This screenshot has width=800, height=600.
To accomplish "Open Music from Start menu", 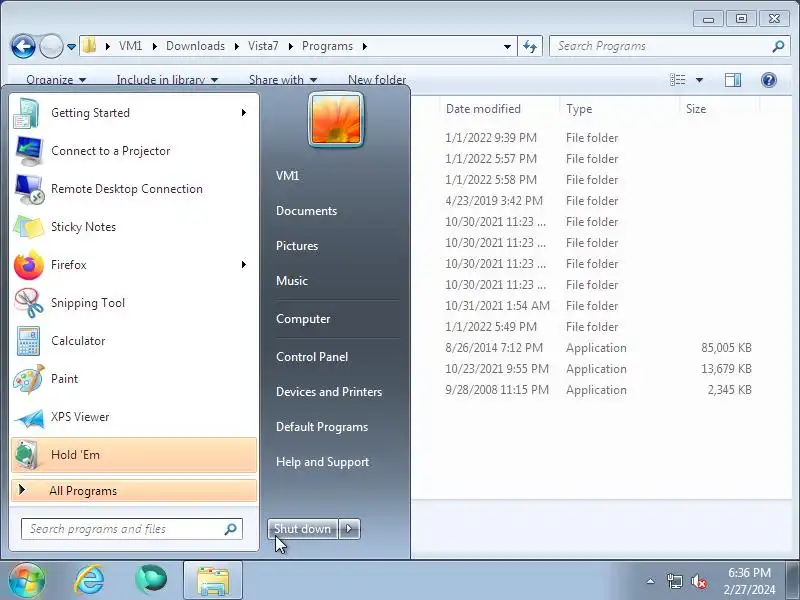I will pos(292,281).
